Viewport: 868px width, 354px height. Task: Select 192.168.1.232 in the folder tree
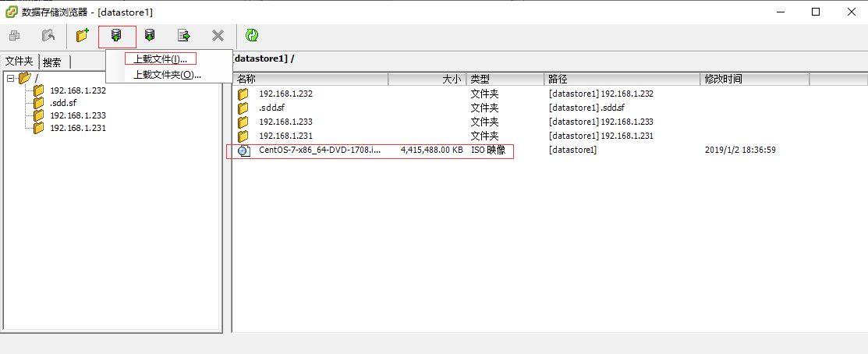77,90
